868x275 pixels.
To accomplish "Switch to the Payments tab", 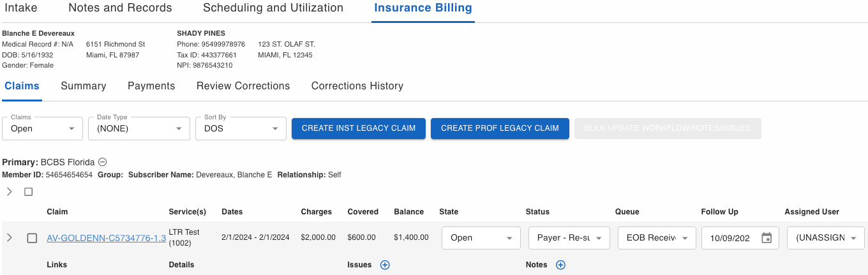I will point(151,86).
